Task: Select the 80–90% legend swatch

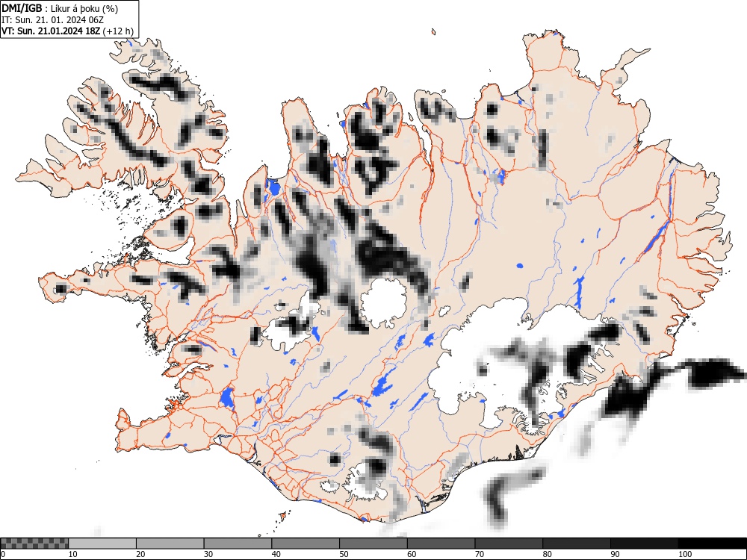Action: click(x=576, y=544)
